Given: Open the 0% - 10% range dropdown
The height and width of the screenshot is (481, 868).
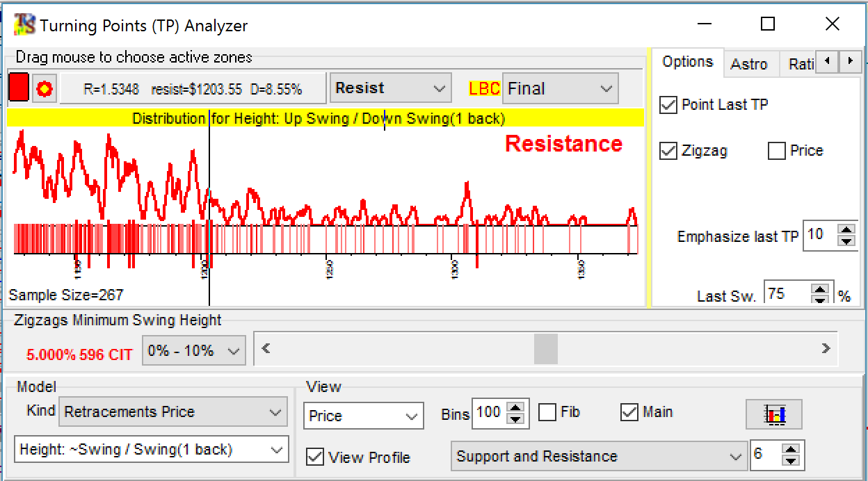Looking at the screenshot, I should pyautogui.click(x=193, y=351).
